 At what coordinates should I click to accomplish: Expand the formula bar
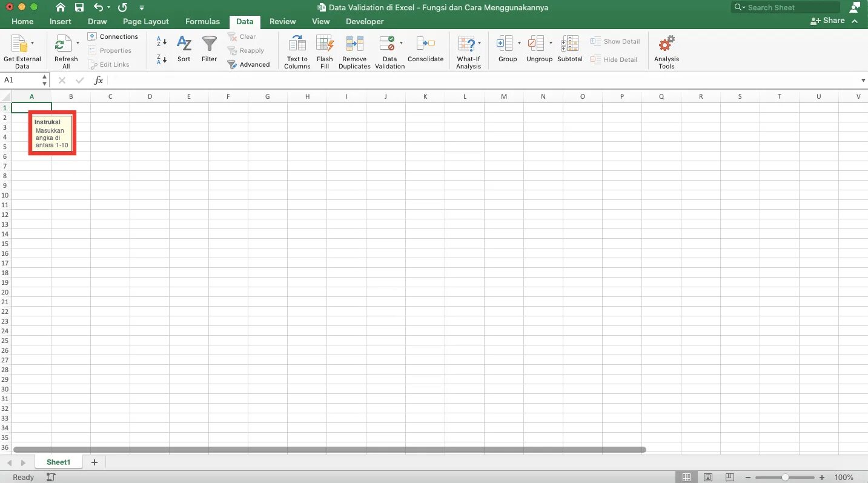(x=863, y=80)
